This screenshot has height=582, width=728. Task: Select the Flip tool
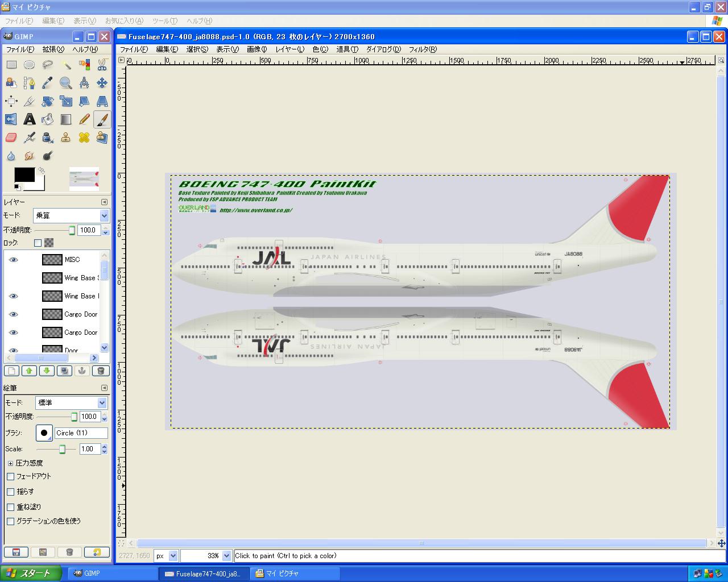click(x=11, y=119)
